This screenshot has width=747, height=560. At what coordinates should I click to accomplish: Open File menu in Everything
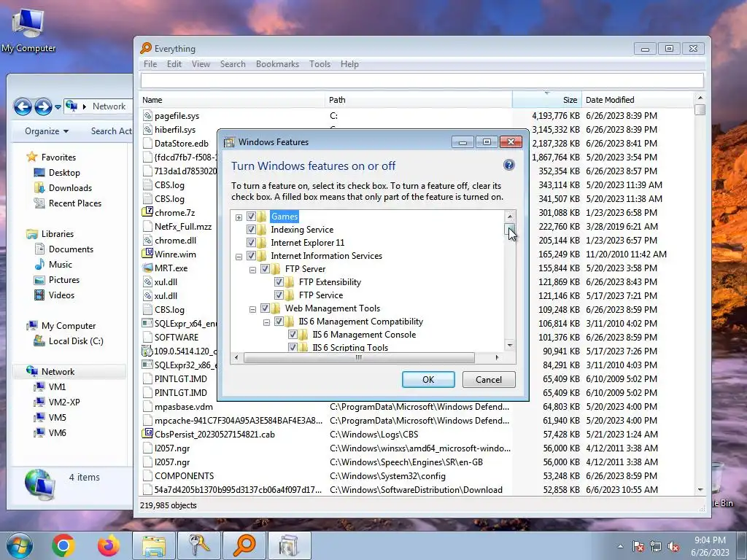click(150, 64)
